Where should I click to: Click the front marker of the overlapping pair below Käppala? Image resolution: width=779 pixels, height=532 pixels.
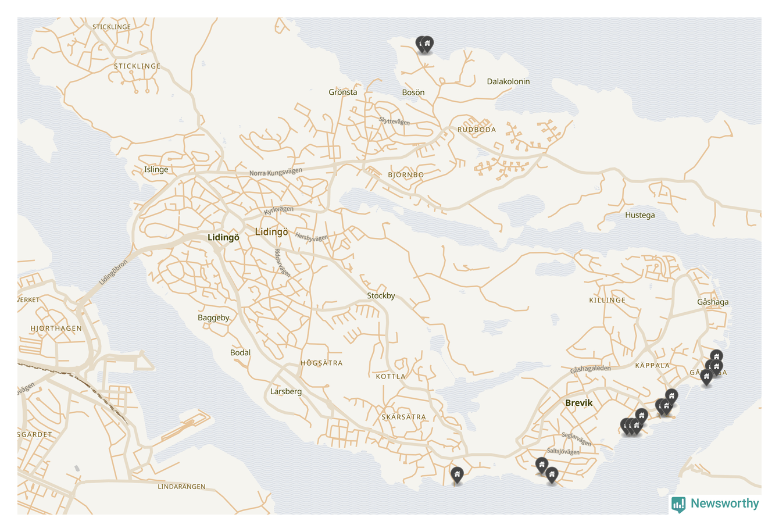666,406
